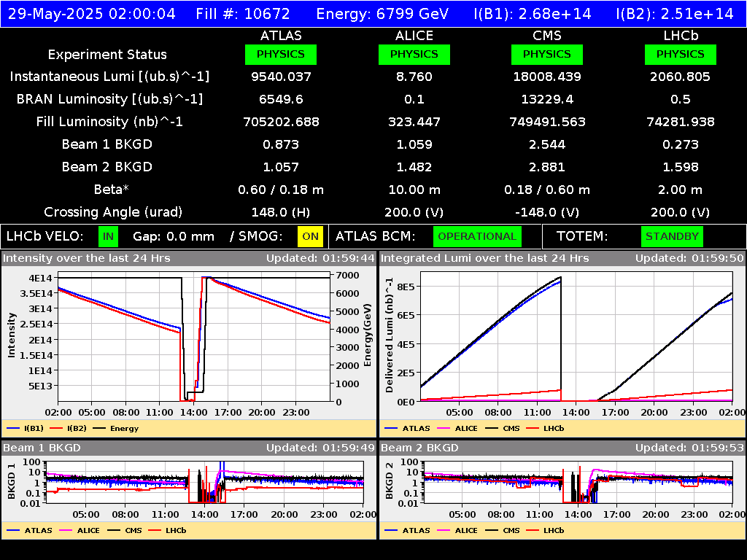Viewport: 747px width, 560px height.
Task: Click the 'Updated: 01:59:53' timestamp
Action: coord(689,448)
